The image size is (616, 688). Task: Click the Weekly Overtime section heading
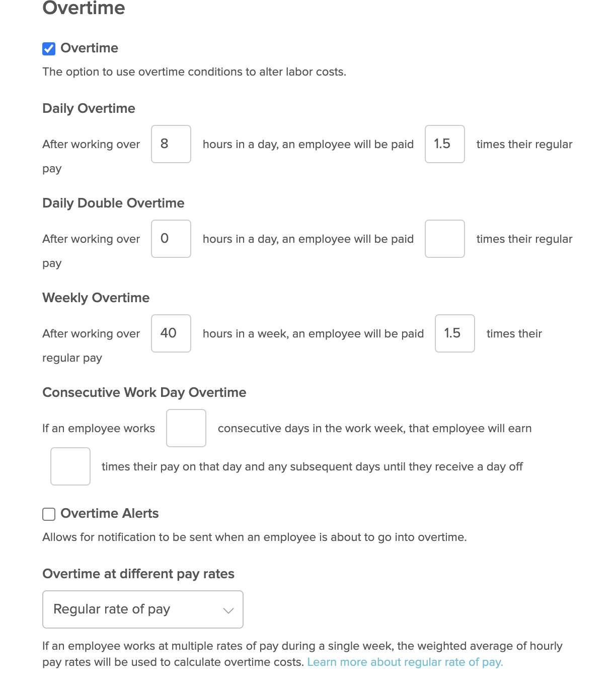pyautogui.click(x=96, y=298)
